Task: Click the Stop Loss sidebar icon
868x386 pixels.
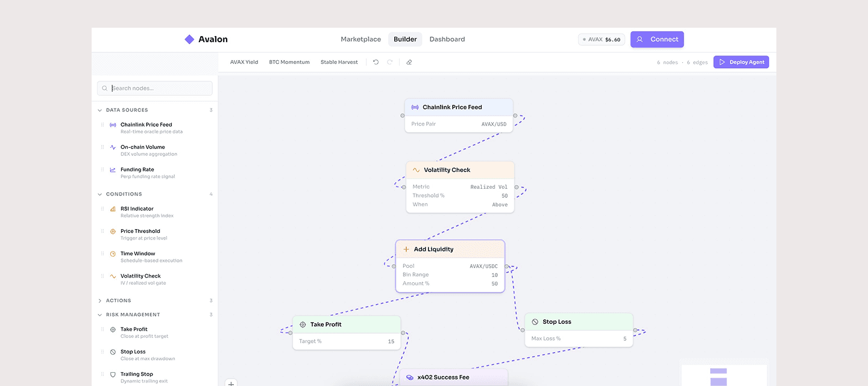Action: click(113, 352)
